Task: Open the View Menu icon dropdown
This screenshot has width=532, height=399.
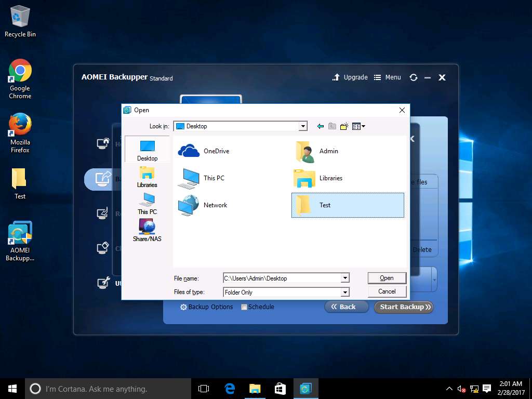Action: pos(358,126)
